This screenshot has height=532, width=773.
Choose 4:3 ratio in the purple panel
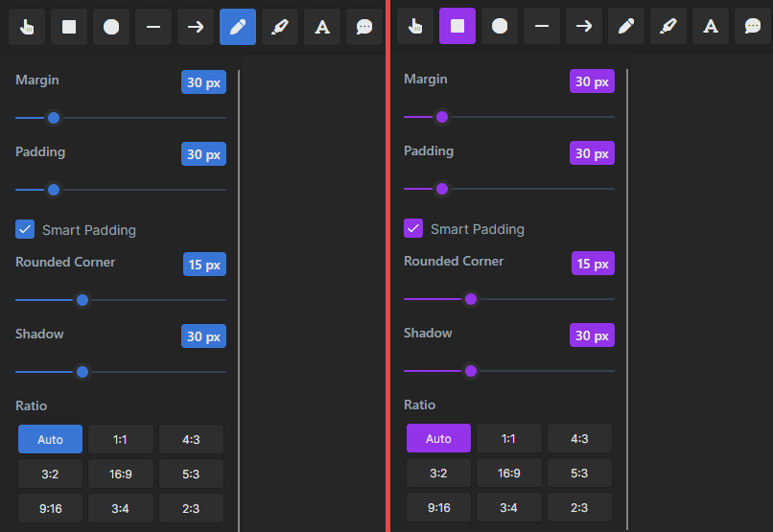579,438
